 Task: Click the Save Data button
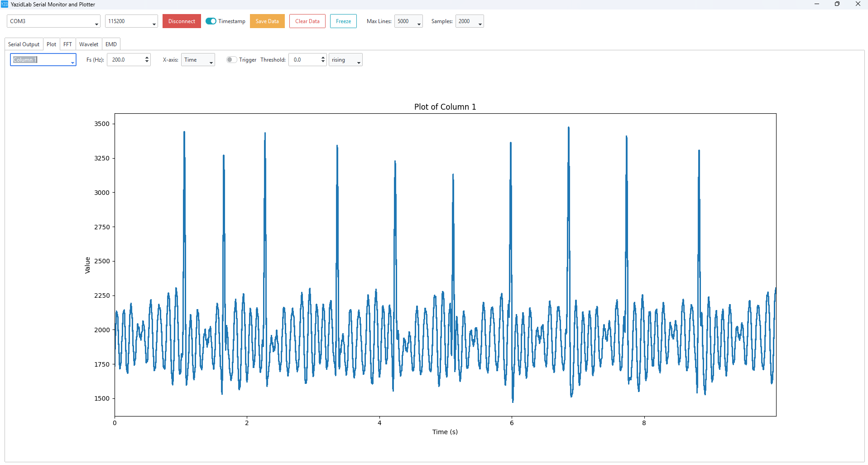[x=267, y=21]
